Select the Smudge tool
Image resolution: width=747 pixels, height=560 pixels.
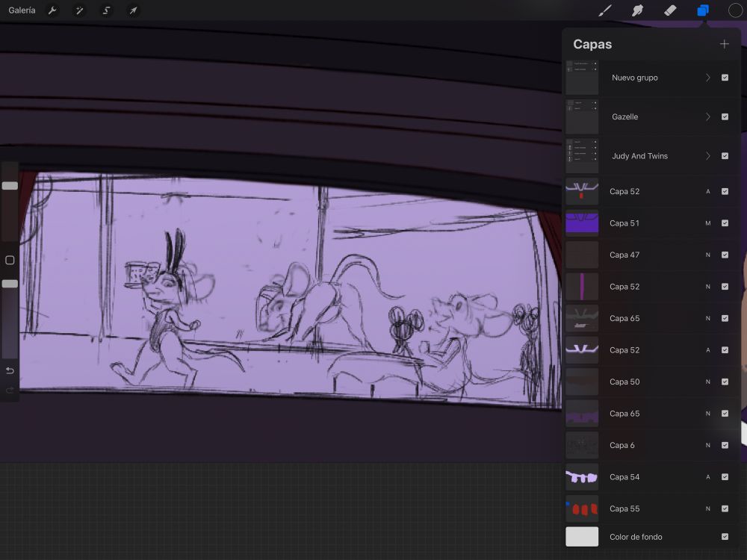tap(637, 10)
